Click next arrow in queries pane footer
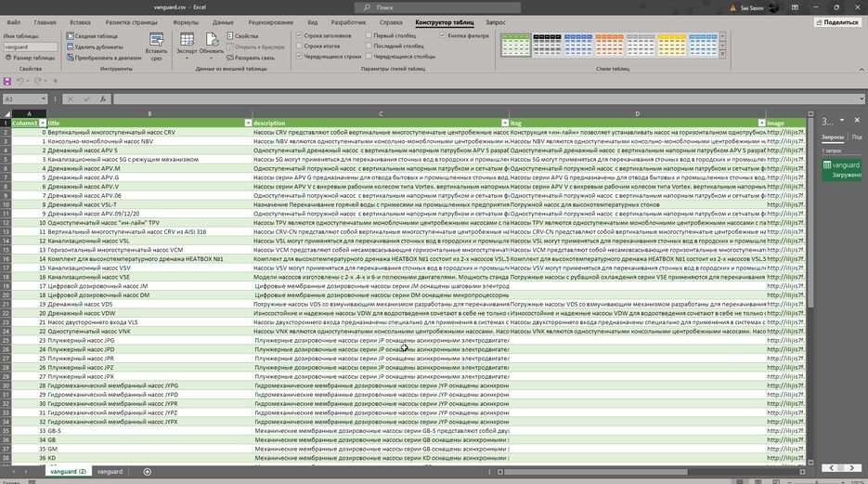 (852, 468)
